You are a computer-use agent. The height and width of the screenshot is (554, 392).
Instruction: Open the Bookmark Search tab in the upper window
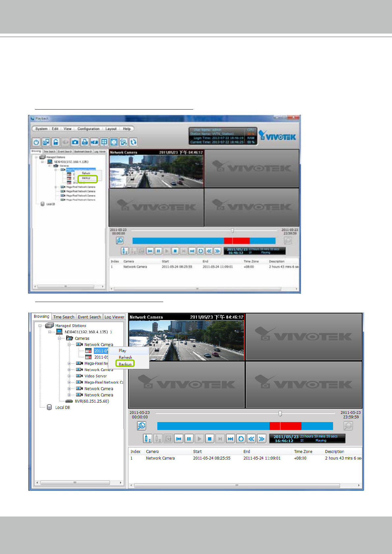(83, 151)
